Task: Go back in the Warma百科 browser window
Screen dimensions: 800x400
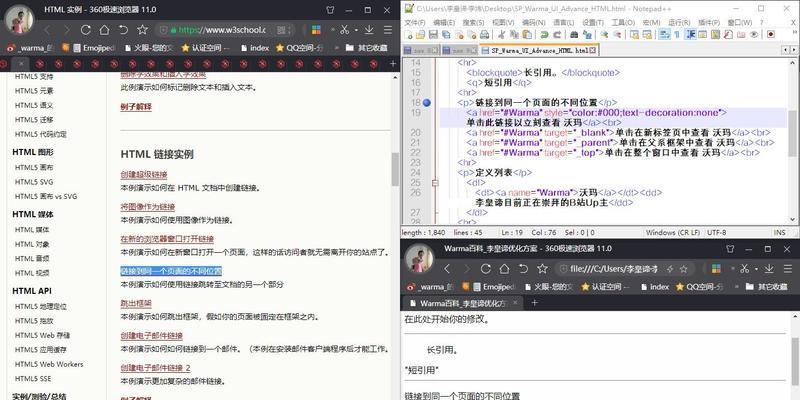Action: (447, 268)
